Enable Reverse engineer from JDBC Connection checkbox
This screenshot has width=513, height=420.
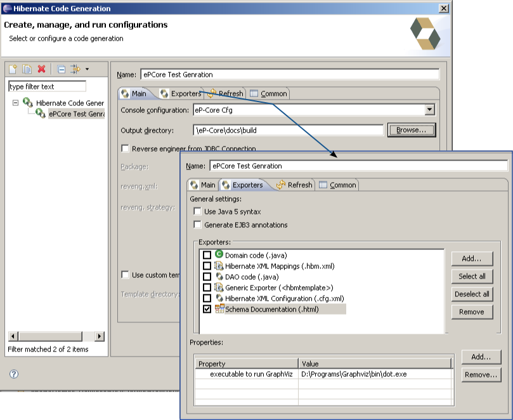click(x=125, y=148)
